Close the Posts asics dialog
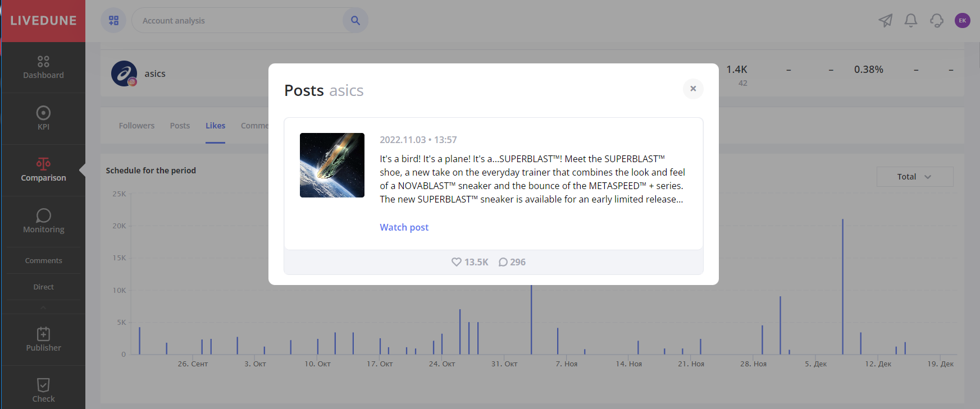 click(693, 89)
